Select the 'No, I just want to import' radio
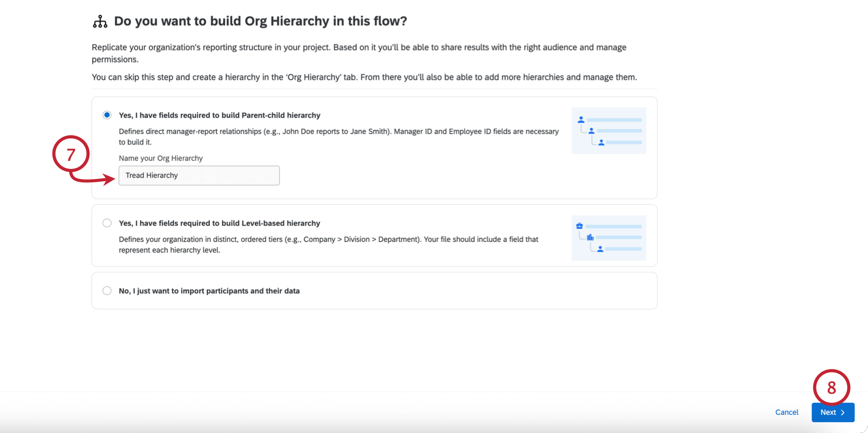Screen dimensions: 868x433 [x=107, y=291]
